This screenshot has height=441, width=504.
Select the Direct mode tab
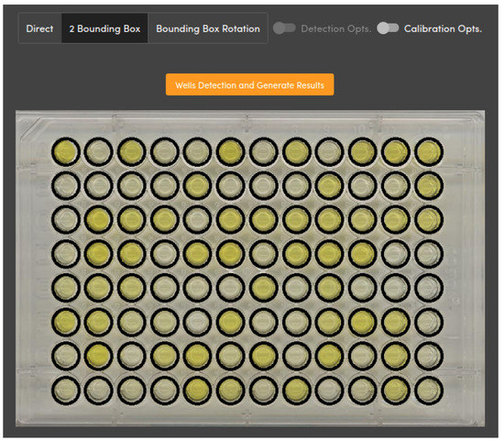(39, 28)
